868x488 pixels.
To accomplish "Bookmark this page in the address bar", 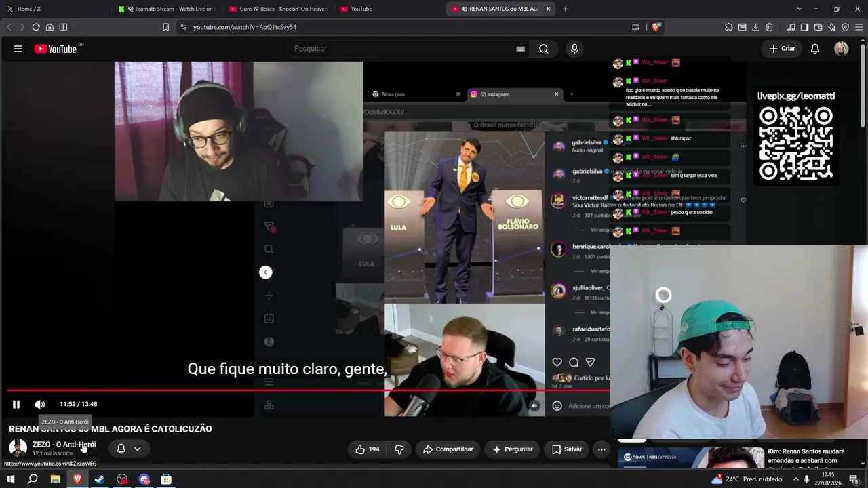I will (x=165, y=27).
